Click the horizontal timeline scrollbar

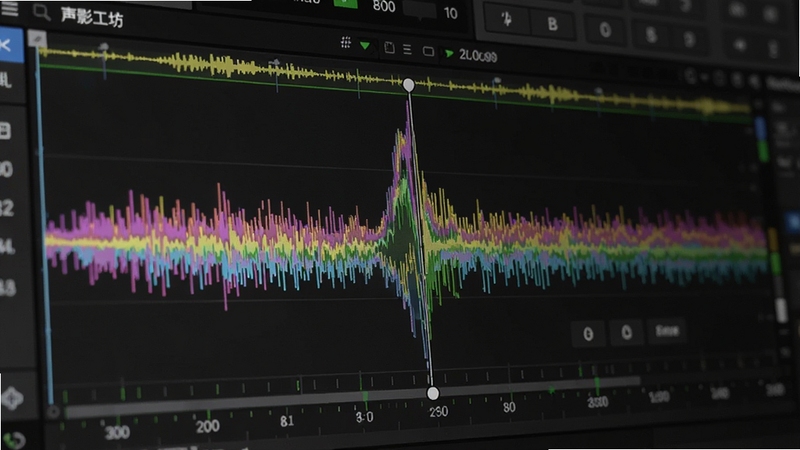tap(352, 397)
